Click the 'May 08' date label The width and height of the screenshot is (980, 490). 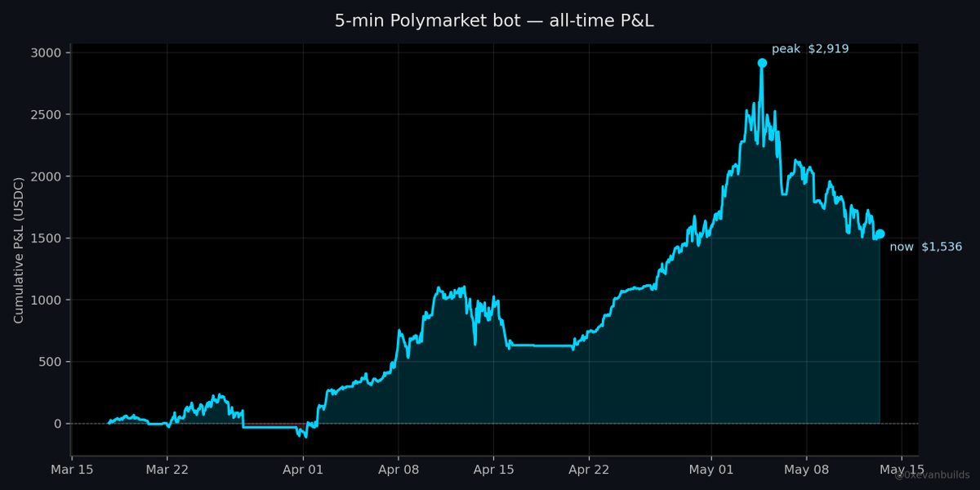pos(806,471)
